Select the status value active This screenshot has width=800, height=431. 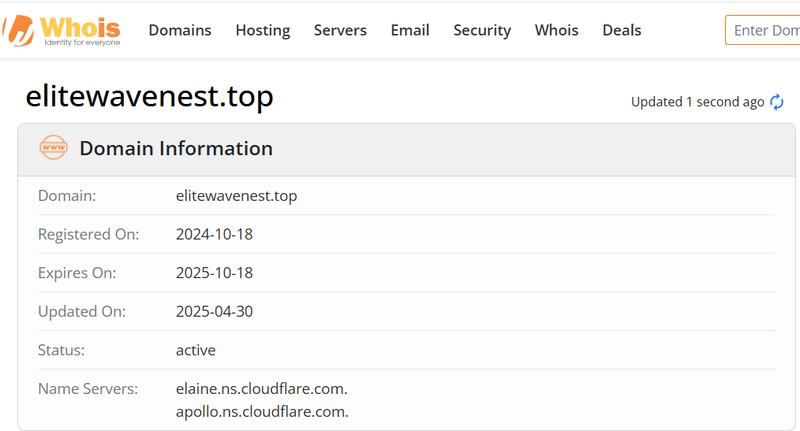coord(195,350)
